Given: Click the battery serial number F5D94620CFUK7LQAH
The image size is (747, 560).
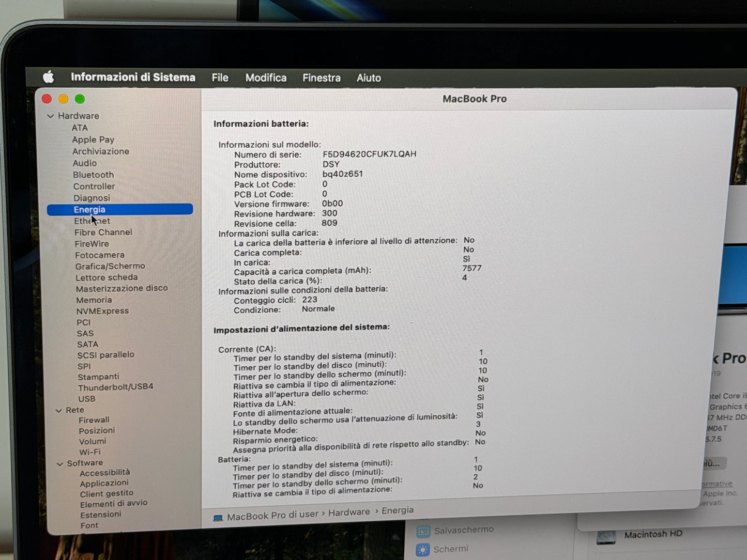Looking at the screenshot, I should 369,154.
